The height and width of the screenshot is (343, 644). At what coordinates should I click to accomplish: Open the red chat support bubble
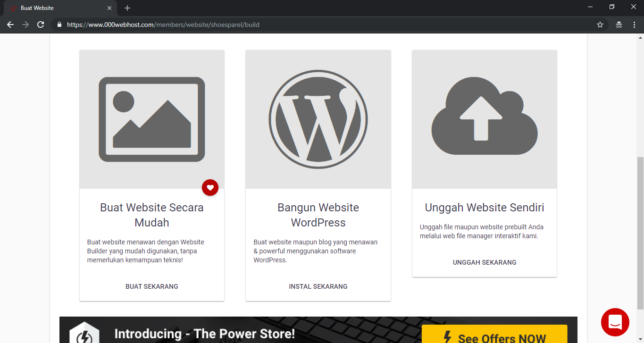(x=615, y=322)
